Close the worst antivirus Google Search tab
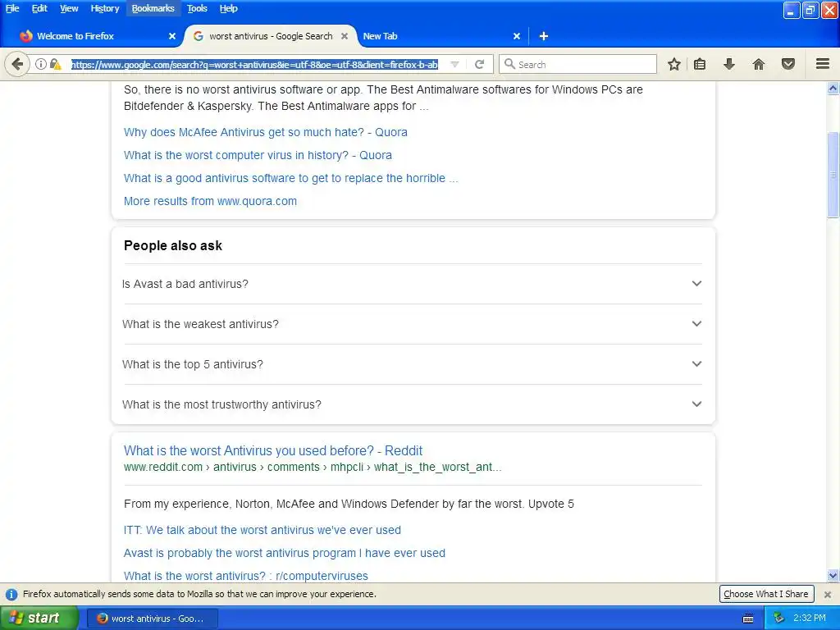Image resolution: width=840 pixels, height=630 pixels. click(x=345, y=36)
